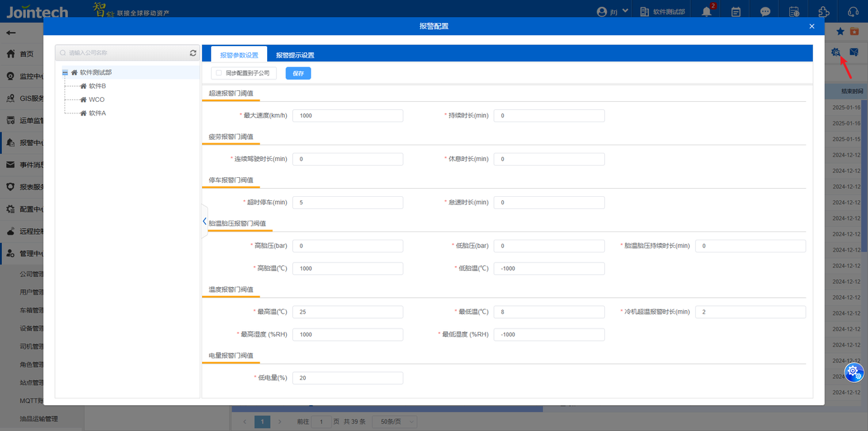Viewport: 868px width, 431px height.
Task: Open the chat bubble messages icon
Action: (765, 12)
